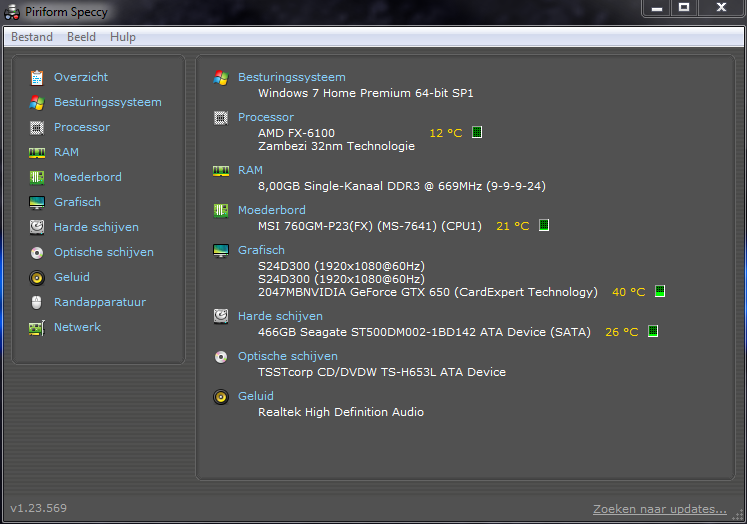This screenshot has height=524, width=747.
Task: Click the 26 °C hard drive temperature value
Action: (622, 332)
